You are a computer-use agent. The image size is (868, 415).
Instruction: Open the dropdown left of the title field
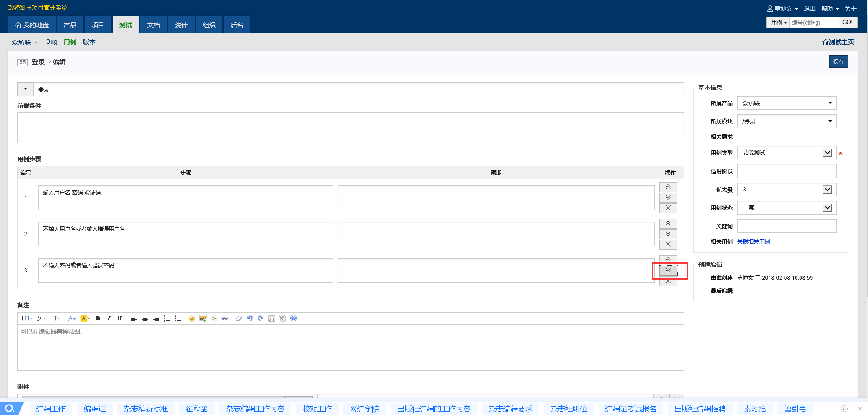click(26, 89)
